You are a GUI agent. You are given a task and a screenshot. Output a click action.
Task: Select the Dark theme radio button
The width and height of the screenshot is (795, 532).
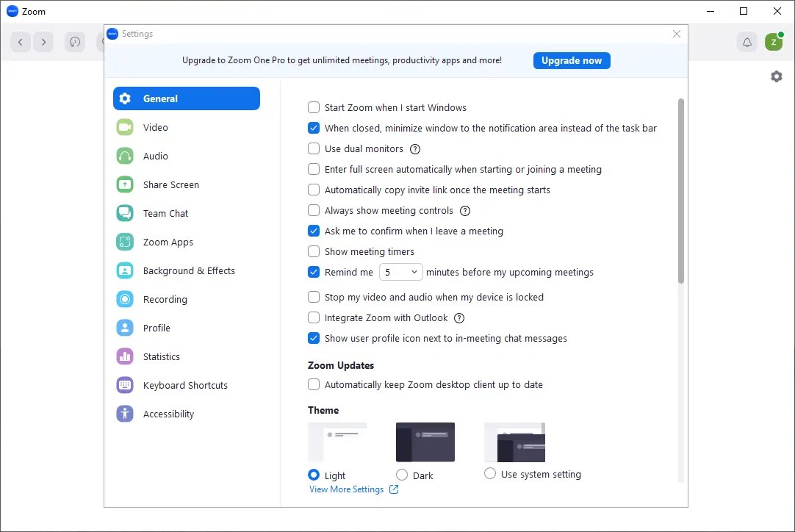coord(402,475)
